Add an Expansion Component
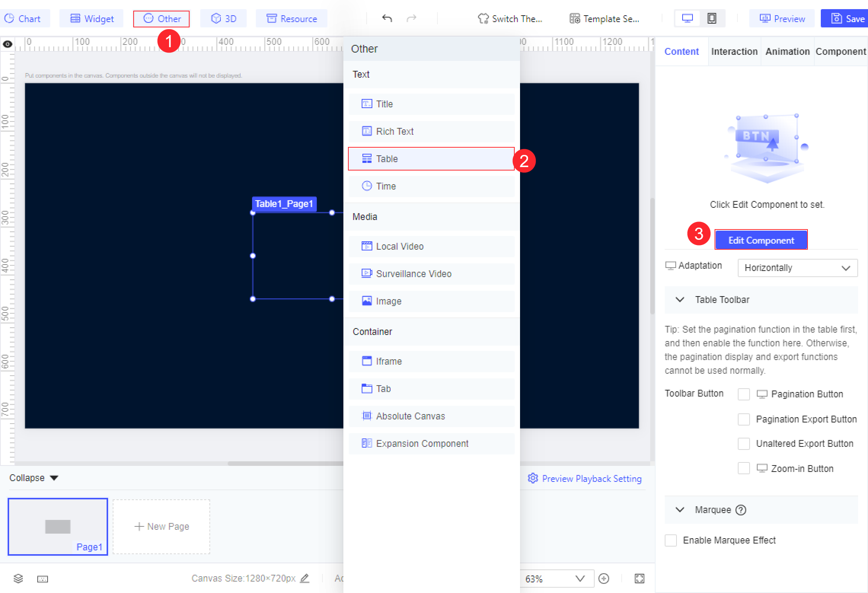This screenshot has height=593, width=868. (431, 443)
